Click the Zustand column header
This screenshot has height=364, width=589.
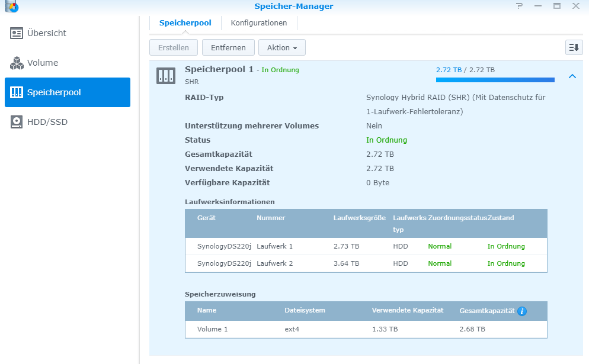[501, 218]
